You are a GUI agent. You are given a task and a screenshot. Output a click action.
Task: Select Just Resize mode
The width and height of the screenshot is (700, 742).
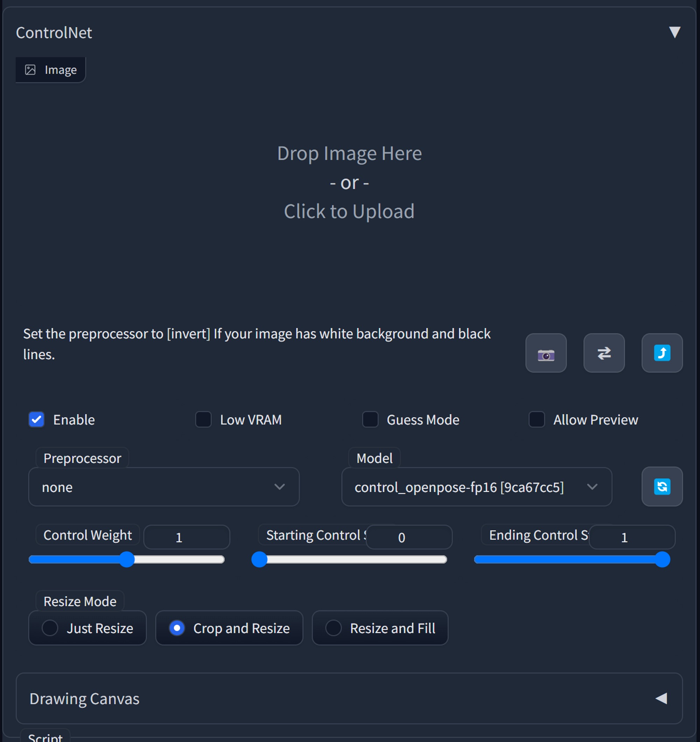point(87,628)
